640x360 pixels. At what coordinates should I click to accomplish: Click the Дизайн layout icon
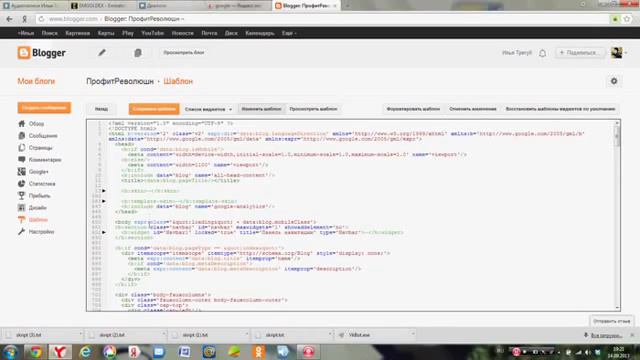tap(22, 207)
